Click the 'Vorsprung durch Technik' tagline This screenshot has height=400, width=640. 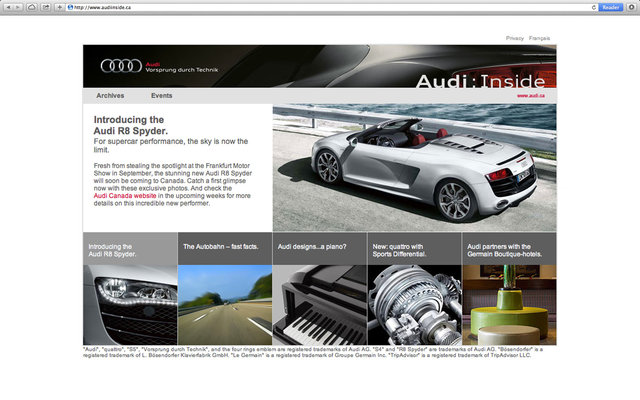[182, 70]
